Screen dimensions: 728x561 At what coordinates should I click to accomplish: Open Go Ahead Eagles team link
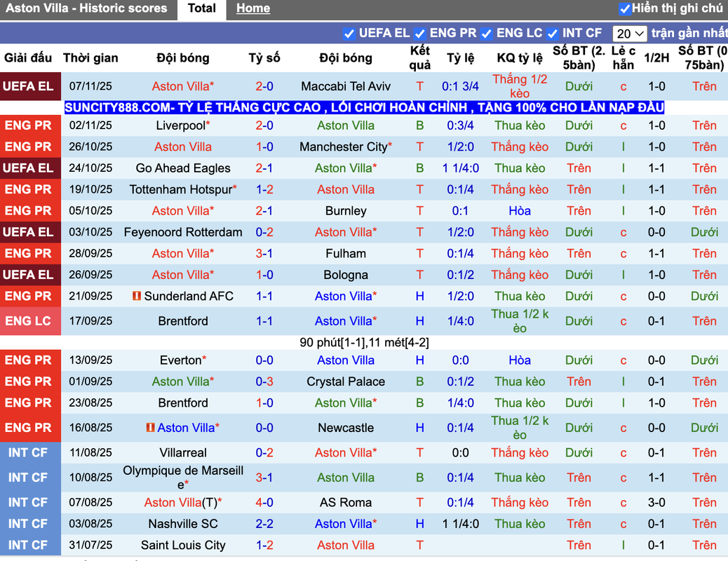click(x=183, y=168)
